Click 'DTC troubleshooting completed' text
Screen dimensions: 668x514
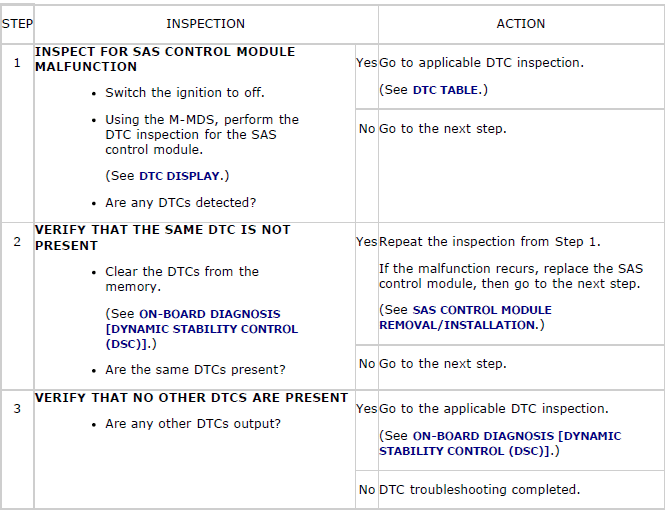tap(480, 490)
